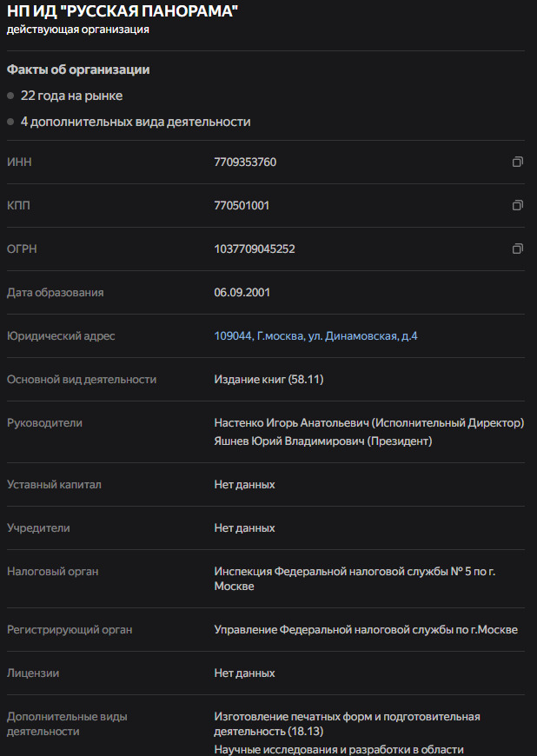Image resolution: width=537 pixels, height=756 pixels.
Task: Click copy icon beside the ОГРН number
Action: [518, 249]
